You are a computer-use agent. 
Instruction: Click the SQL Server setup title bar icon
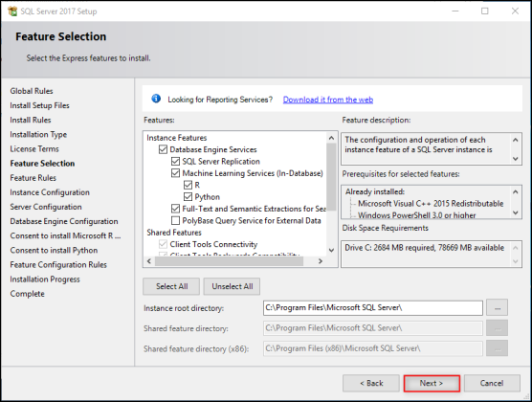[x=12, y=11]
